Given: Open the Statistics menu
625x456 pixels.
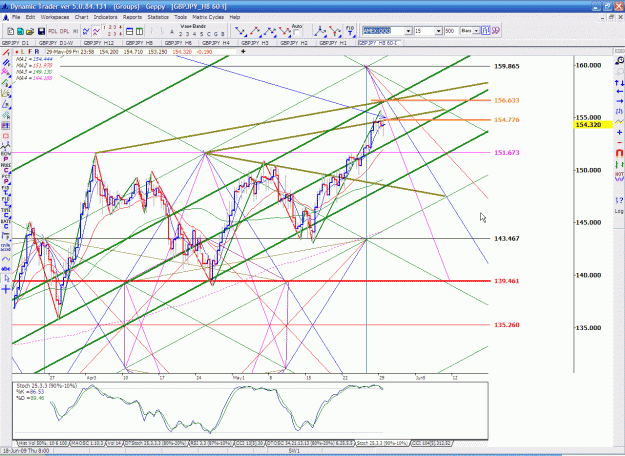Looking at the screenshot, I should point(158,17).
